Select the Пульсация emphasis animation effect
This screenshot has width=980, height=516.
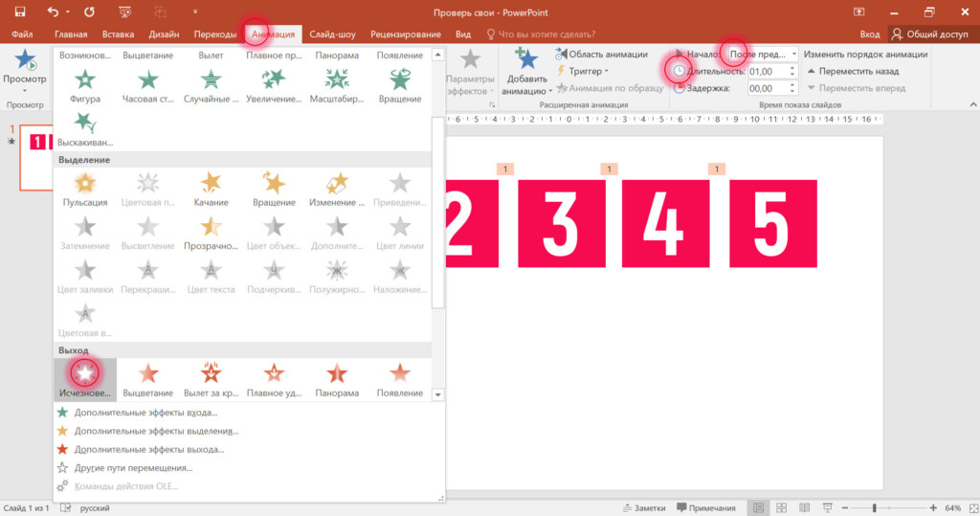point(84,188)
